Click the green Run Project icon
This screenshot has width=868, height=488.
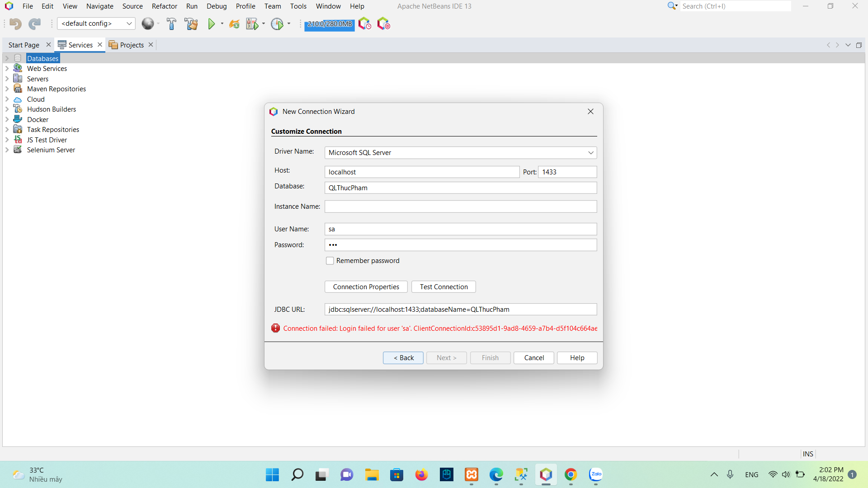211,23
